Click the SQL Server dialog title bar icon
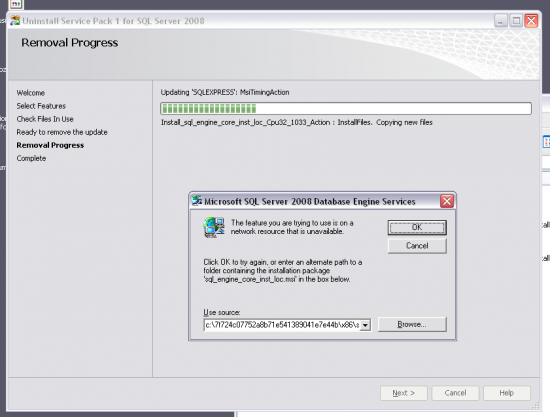Screen dimensions: 550x417 point(197,201)
